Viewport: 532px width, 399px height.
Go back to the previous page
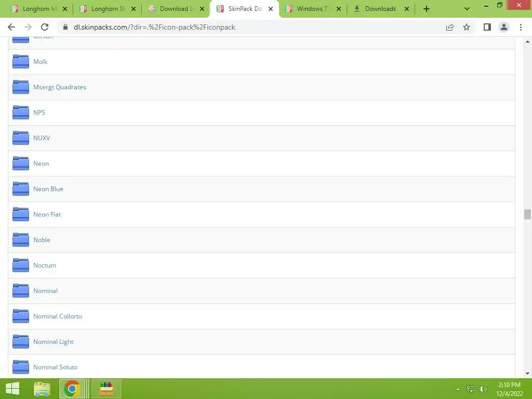11,27
